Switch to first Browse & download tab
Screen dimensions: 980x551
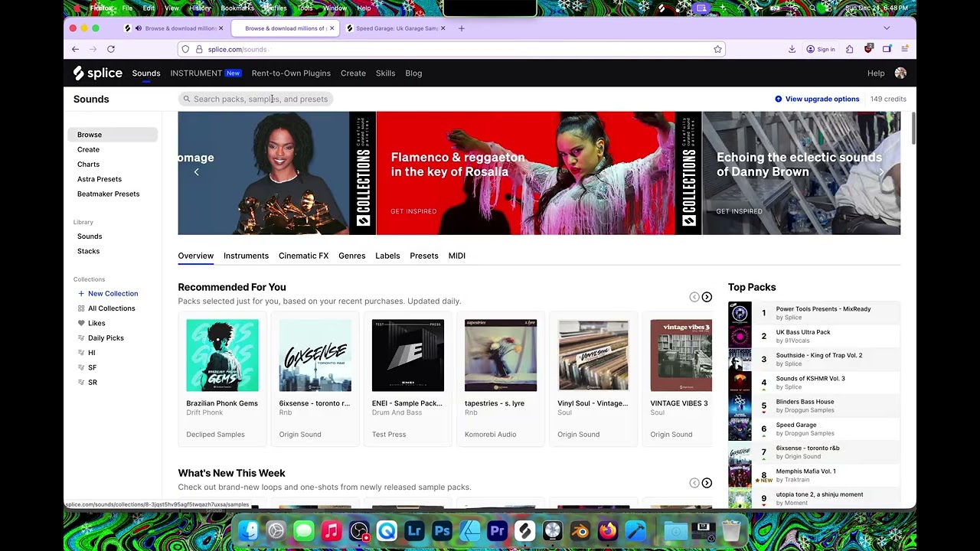(x=175, y=28)
